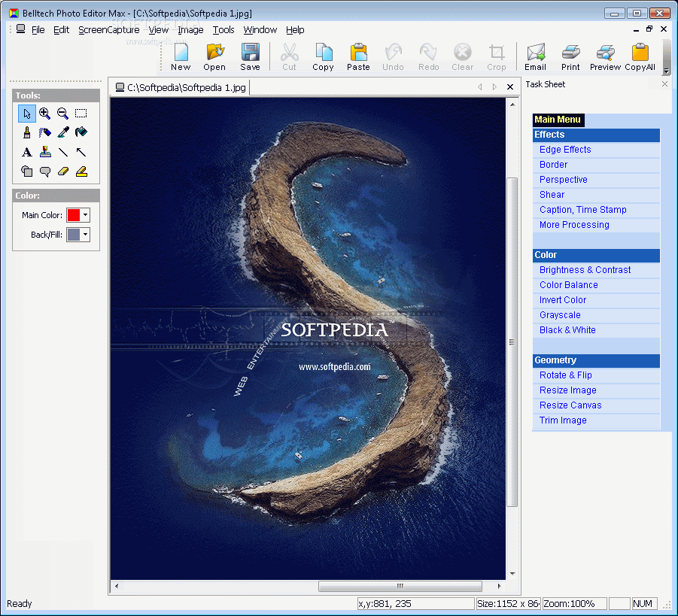Click the Paste clipboard toolbar button
The height and width of the screenshot is (616, 678).
click(x=358, y=56)
